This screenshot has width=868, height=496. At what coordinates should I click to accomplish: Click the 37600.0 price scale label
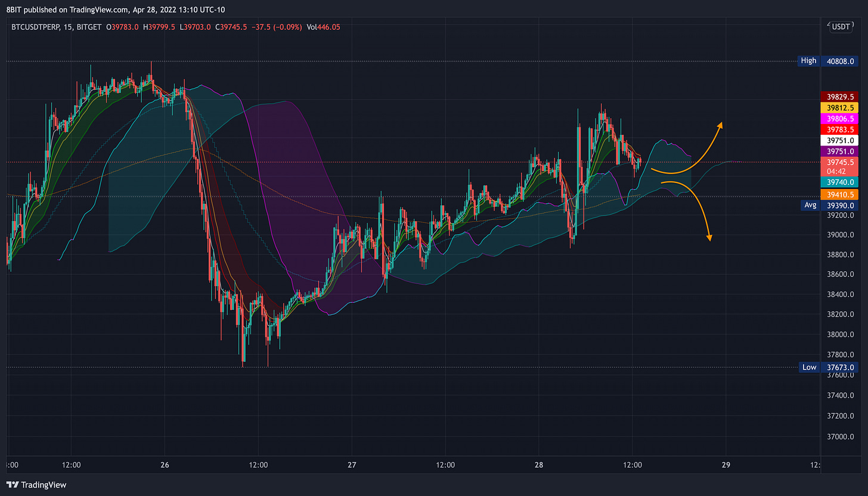coord(840,375)
